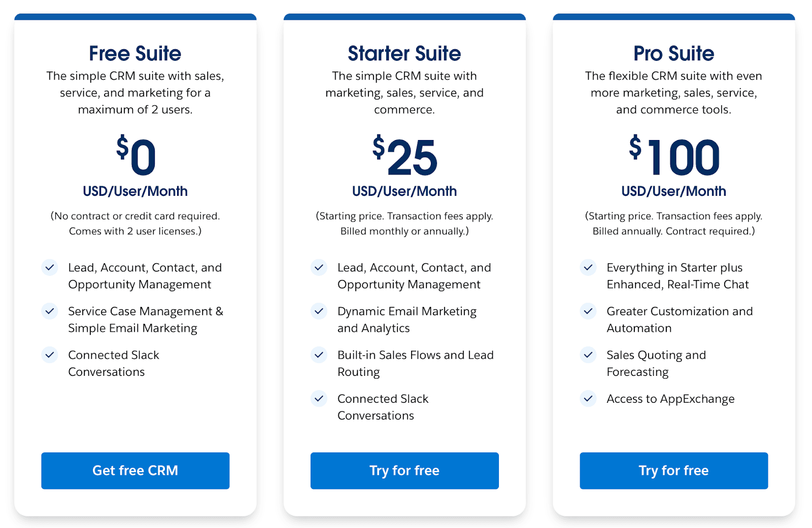
Task: Select the Starter Suite heading
Action: tap(404, 53)
